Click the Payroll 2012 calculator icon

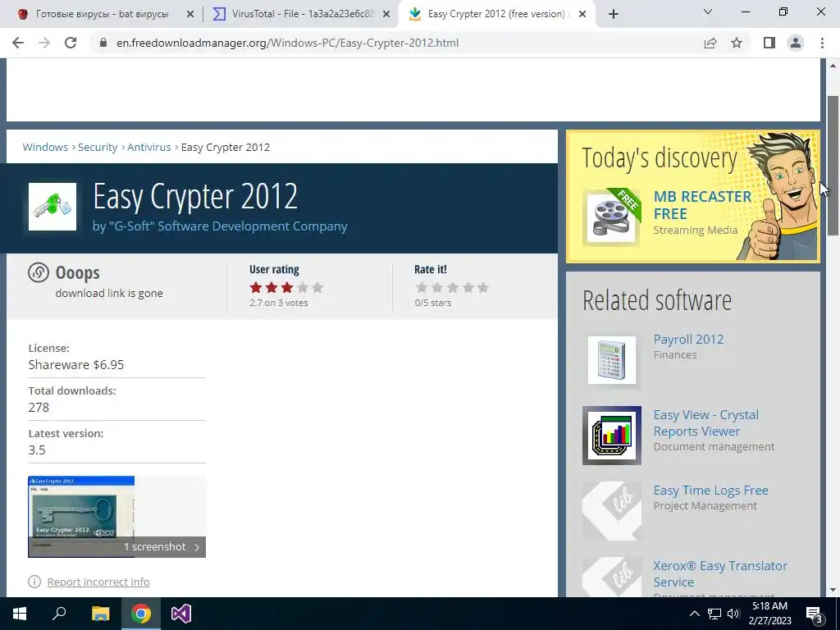pos(612,360)
